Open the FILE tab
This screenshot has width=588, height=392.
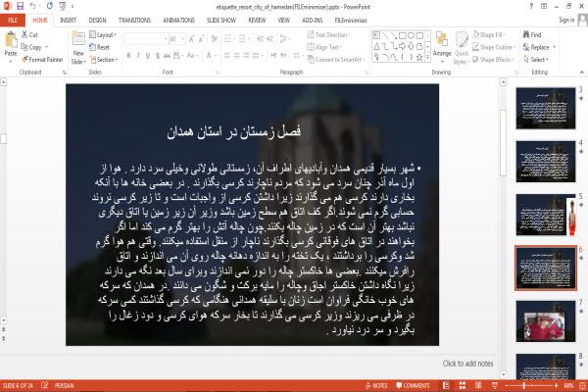[x=13, y=21]
